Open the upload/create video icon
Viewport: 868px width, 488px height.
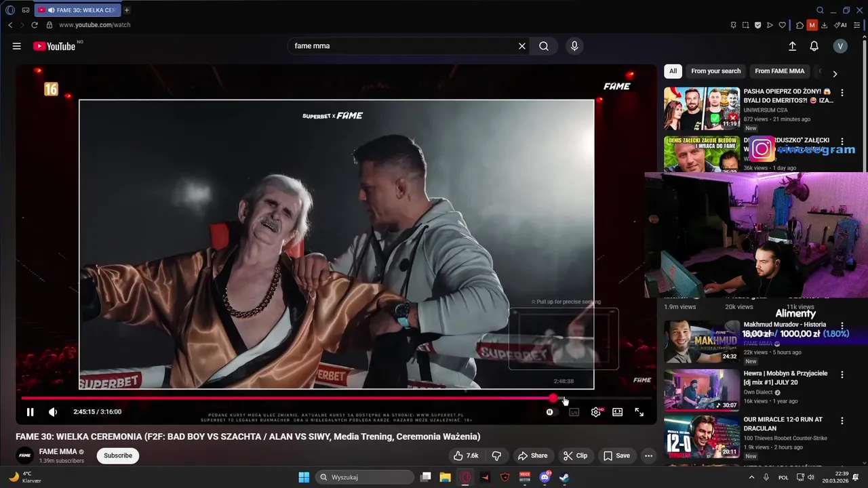pyautogui.click(x=792, y=46)
